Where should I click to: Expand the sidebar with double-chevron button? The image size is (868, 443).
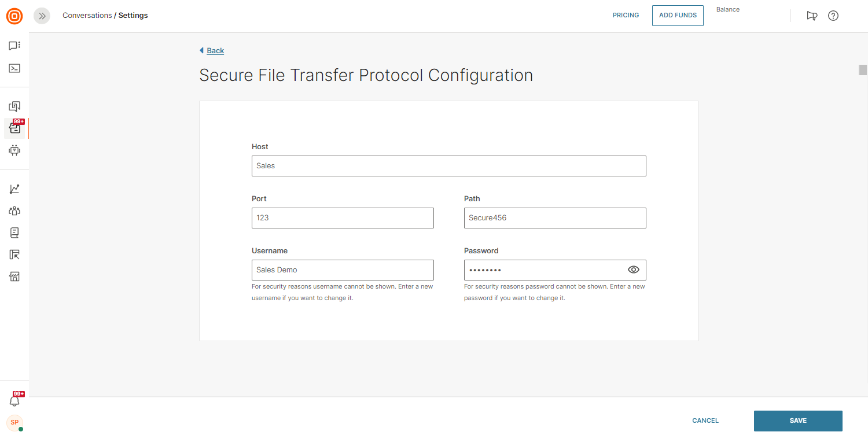point(42,16)
